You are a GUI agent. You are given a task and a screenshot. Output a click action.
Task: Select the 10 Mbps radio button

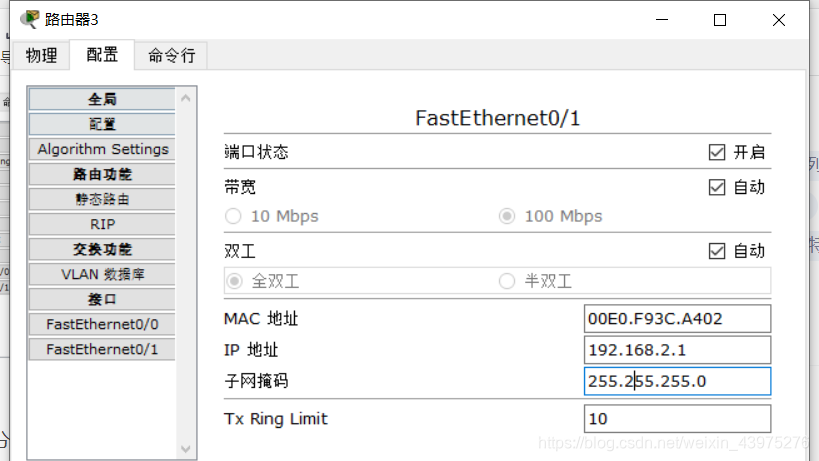(233, 216)
